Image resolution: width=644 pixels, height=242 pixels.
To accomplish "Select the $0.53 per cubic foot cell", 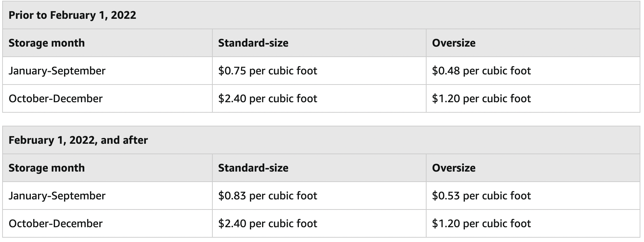I will (x=481, y=196).
